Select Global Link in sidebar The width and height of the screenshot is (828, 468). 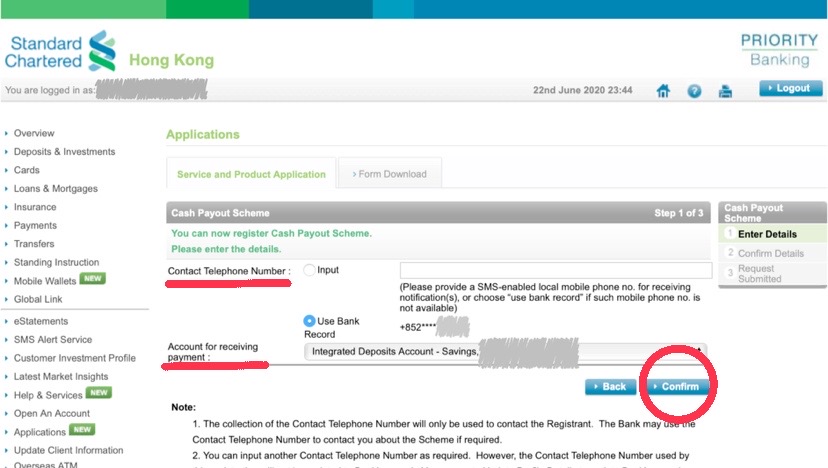(38, 299)
